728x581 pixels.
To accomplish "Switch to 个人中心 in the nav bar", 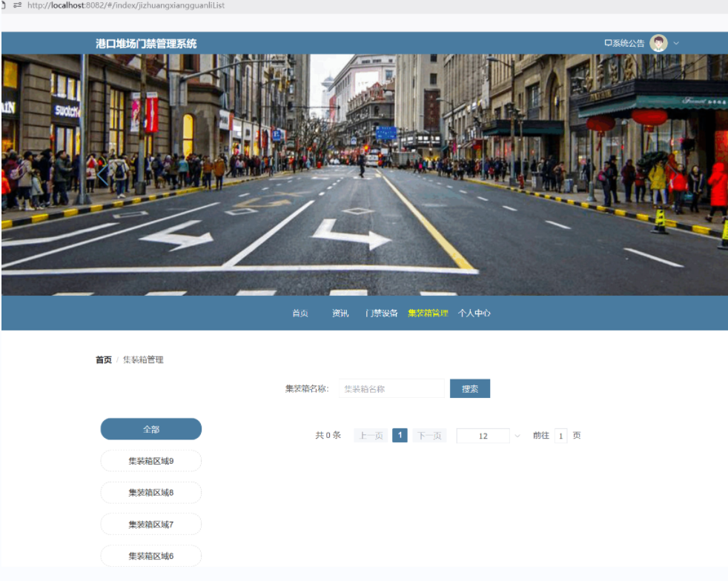I will click(x=474, y=313).
